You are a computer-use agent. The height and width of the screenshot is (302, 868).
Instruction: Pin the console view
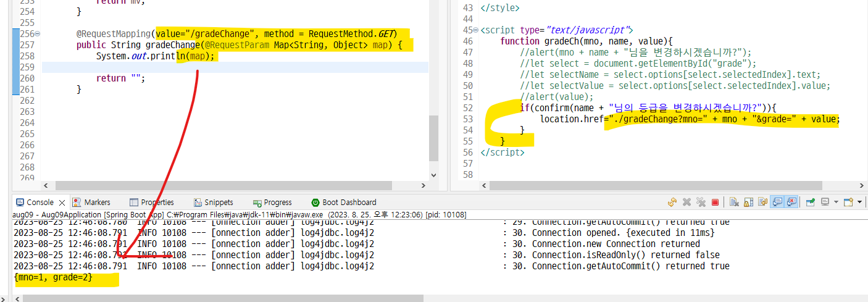811,202
